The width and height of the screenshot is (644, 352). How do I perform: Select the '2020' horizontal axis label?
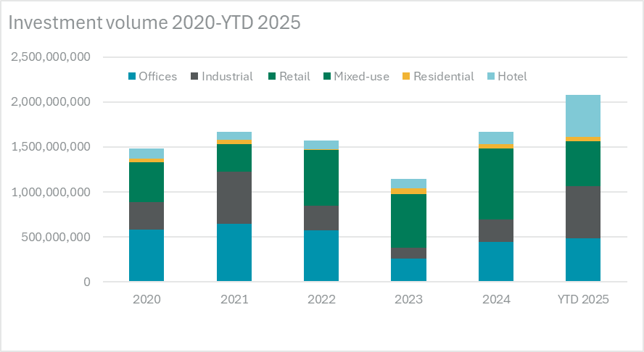coord(146,299)
